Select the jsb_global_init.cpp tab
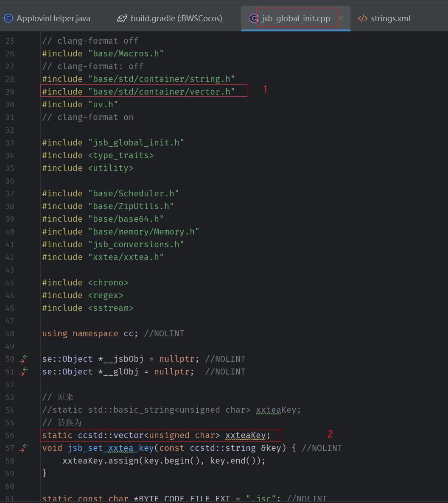 coord(296,18)
